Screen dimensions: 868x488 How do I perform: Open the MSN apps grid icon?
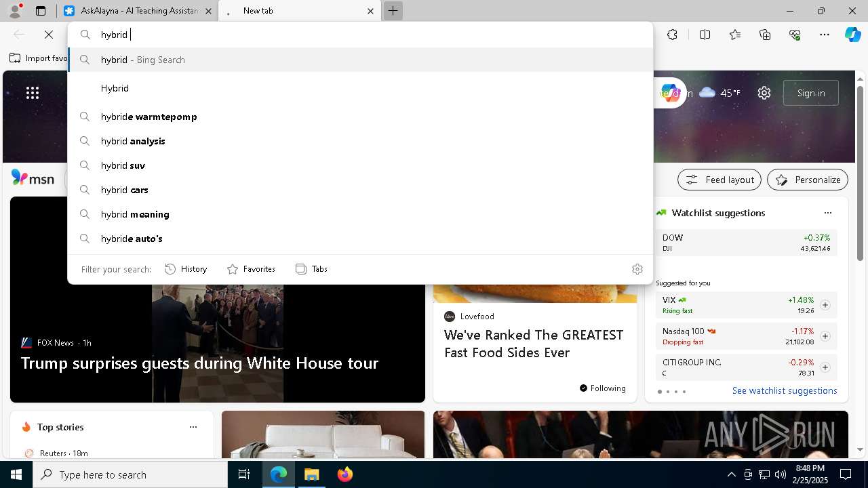coord(33,93)
